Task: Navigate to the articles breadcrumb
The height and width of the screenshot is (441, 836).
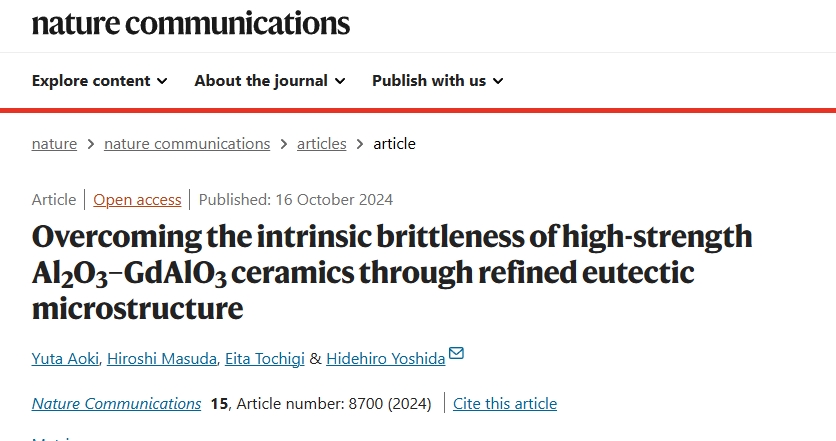Action: (x=321, y=143)
